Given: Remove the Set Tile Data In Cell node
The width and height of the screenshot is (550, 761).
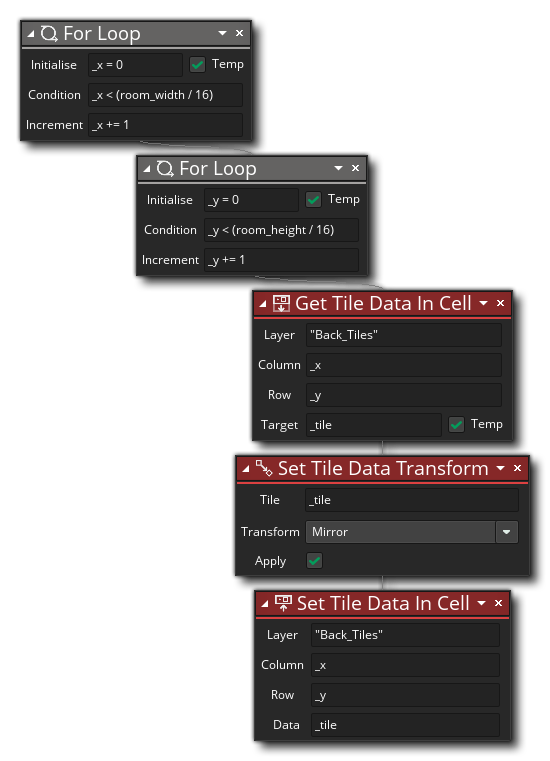Looking at the screenshot, I should pos(499,603).
